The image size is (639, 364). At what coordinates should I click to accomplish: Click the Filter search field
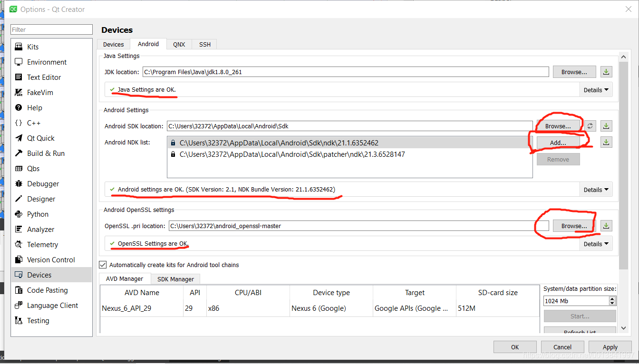(51, 29)
